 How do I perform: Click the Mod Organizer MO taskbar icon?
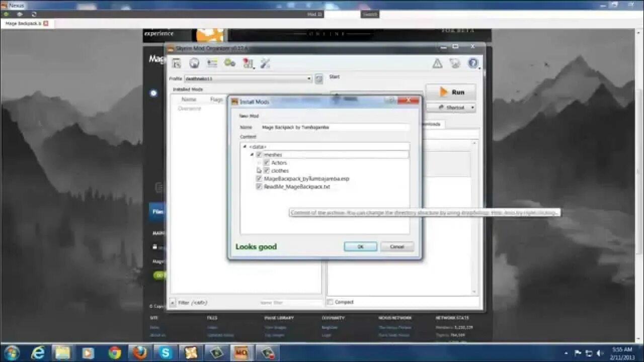[241, 353]
